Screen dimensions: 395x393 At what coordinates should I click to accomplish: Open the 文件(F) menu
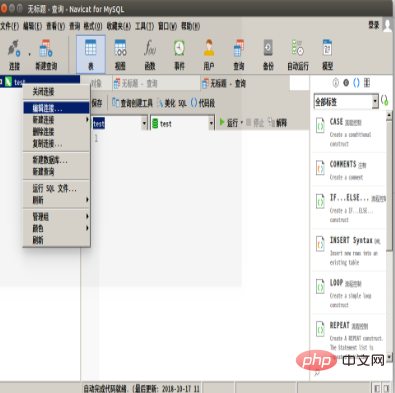tap(9, 26)
